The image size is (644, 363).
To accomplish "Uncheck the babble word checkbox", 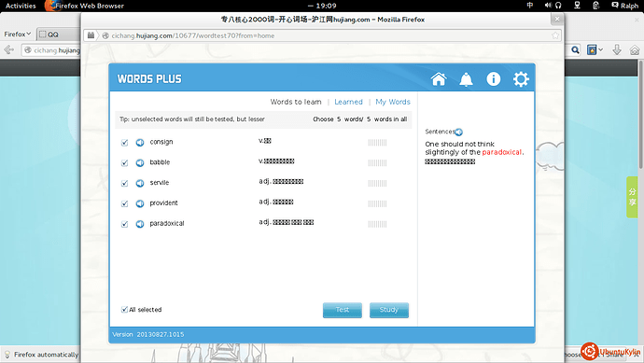I will 124,163.
